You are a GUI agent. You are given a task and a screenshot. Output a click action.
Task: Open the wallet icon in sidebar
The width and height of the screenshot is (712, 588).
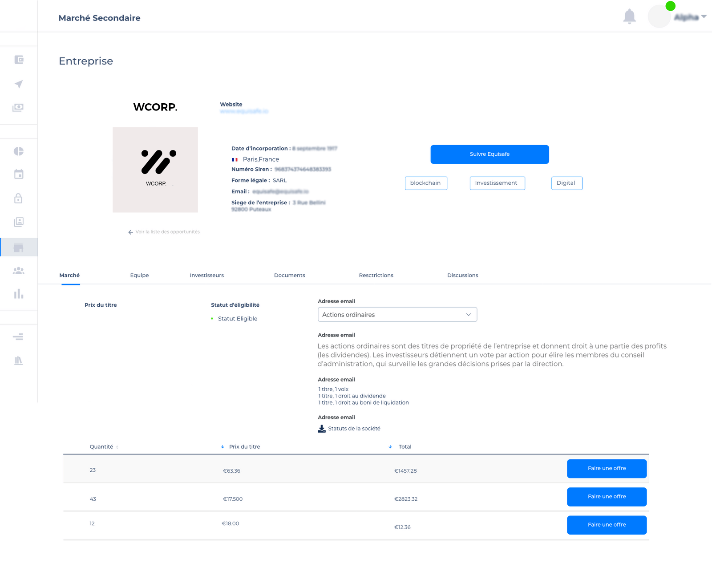[19, 60]
